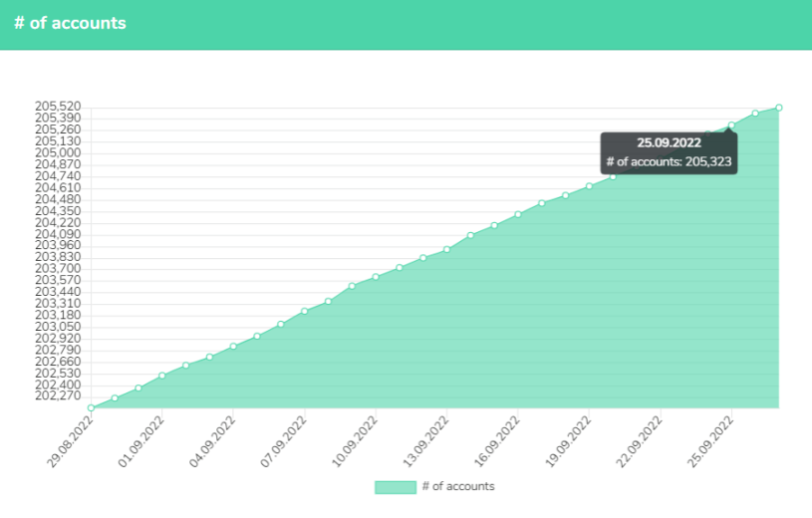Click the line marker for 04.09.2022

233,347
